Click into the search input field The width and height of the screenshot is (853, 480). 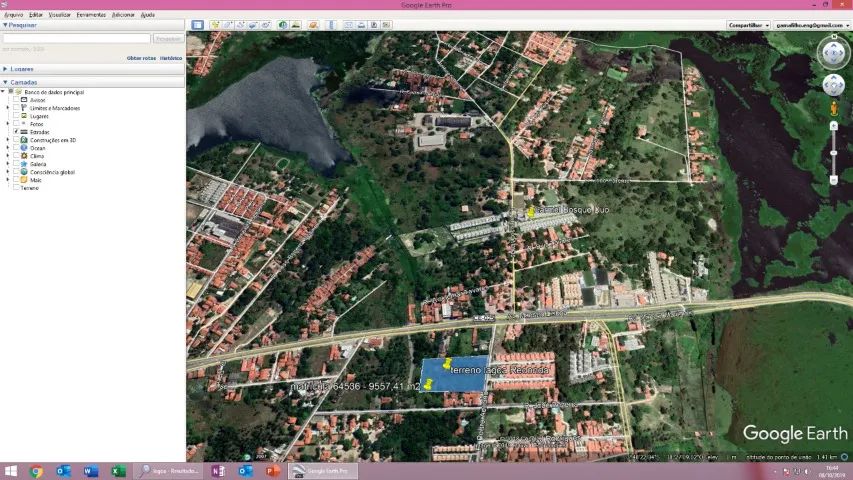click(76, 39)
